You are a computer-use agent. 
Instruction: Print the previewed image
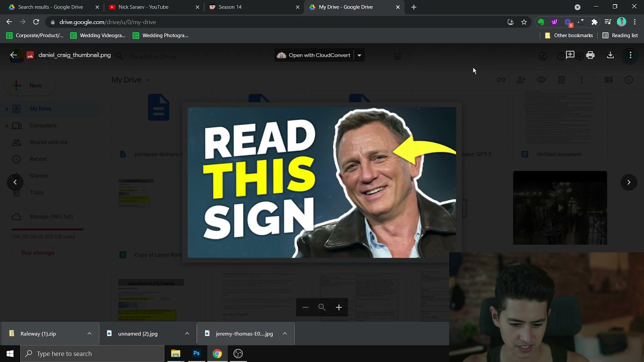pyautogui.click(x=591, y=56)
